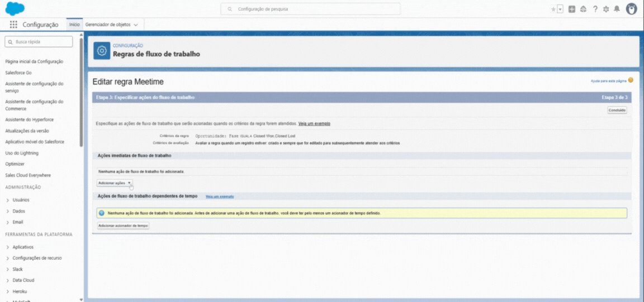
Task: Click the workflow rules gear icon in header
Action: [x=102, y=51]
